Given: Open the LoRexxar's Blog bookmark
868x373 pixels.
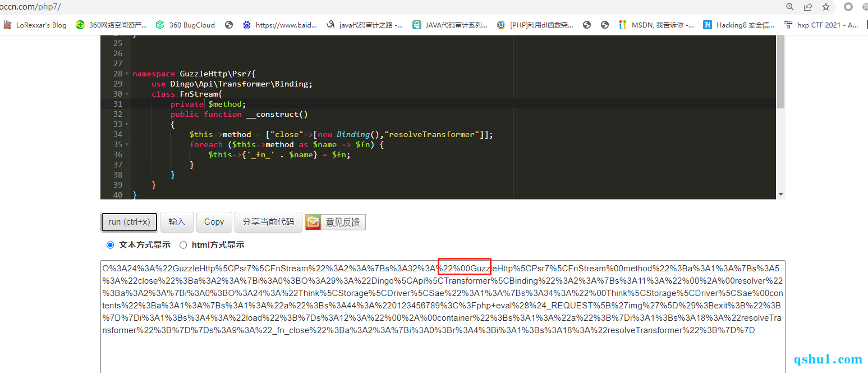Looking at the screenshot, I should click(x=35, y=25).
